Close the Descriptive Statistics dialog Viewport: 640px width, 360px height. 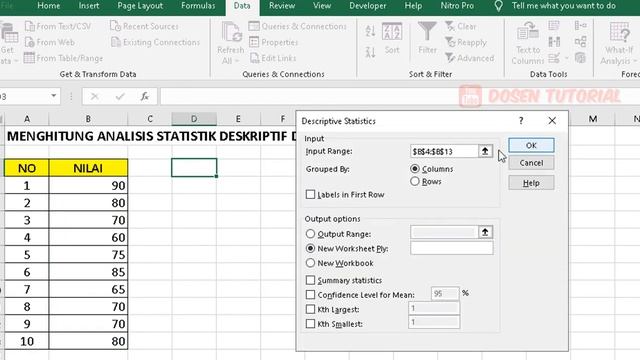552,121
